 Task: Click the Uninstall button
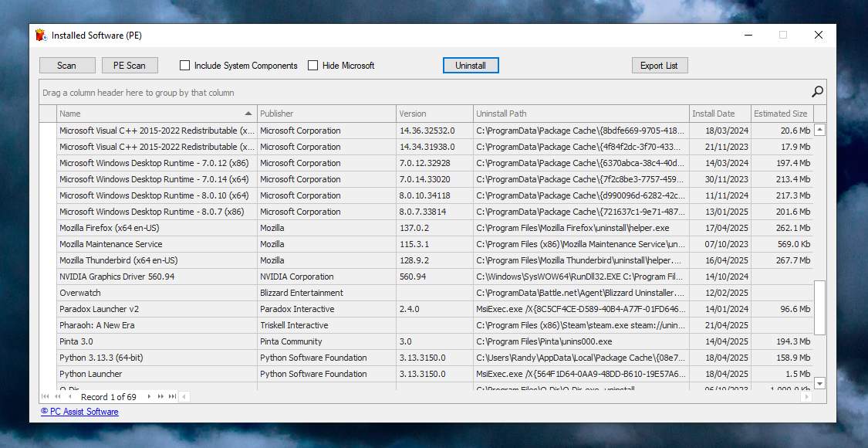click(x=471, y=66)
